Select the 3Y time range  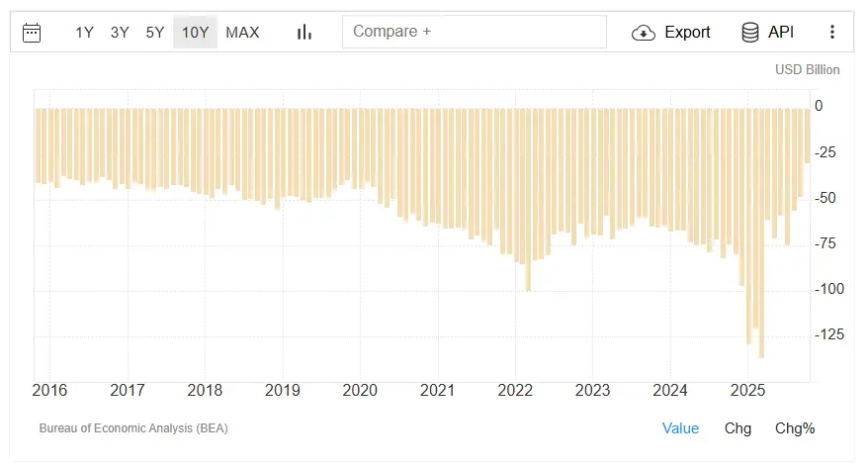[120, 32]
